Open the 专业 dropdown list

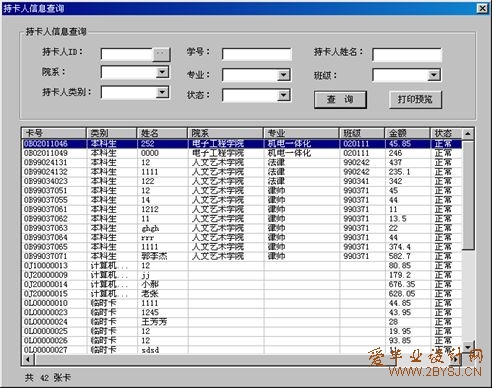283,75
